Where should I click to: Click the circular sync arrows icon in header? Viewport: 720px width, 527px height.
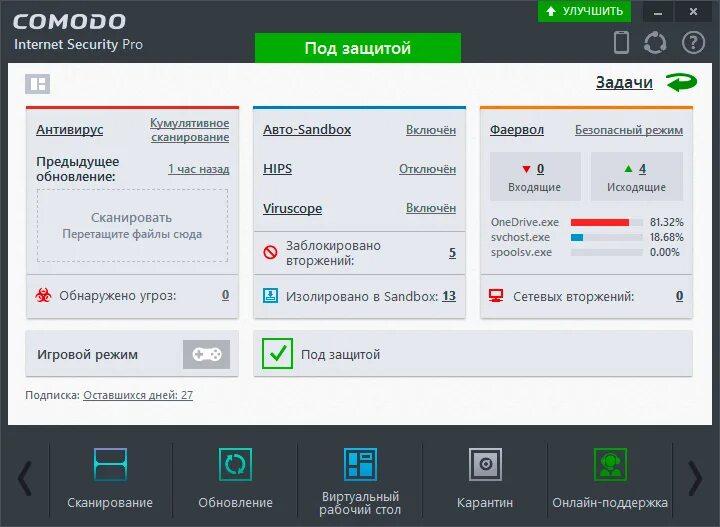tap(655, 43)
